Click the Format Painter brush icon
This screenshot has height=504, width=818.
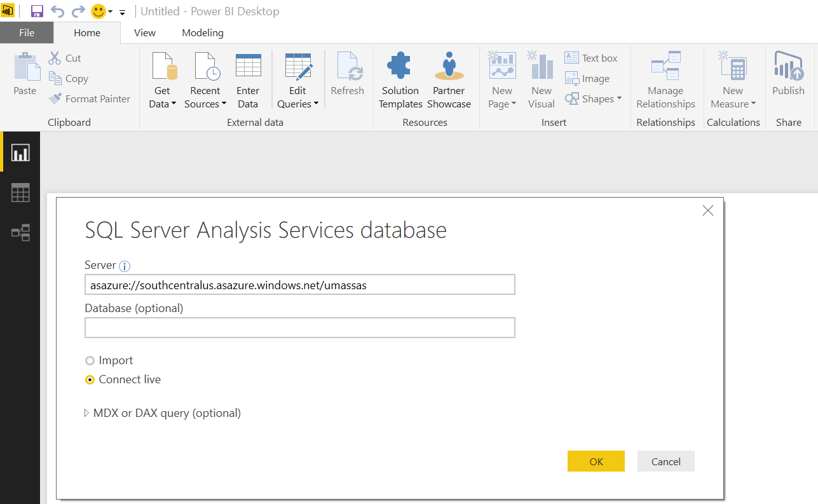tap(55, 99)
